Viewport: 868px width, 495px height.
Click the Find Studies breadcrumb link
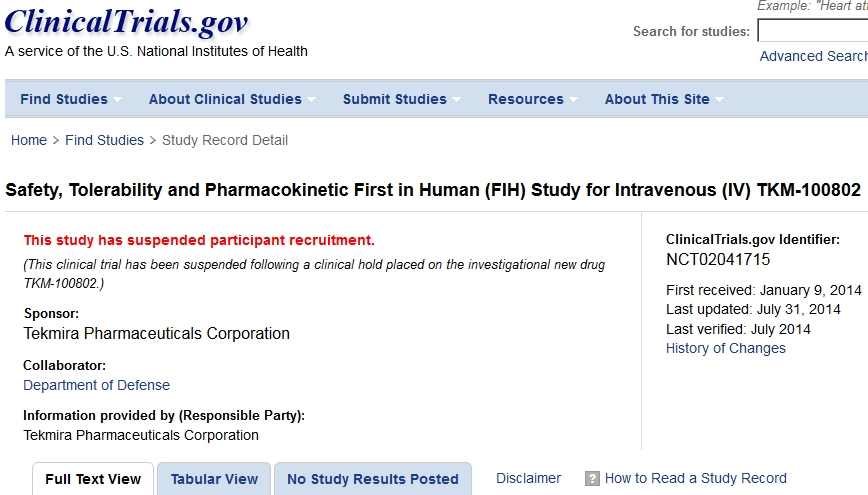point(104,140)
